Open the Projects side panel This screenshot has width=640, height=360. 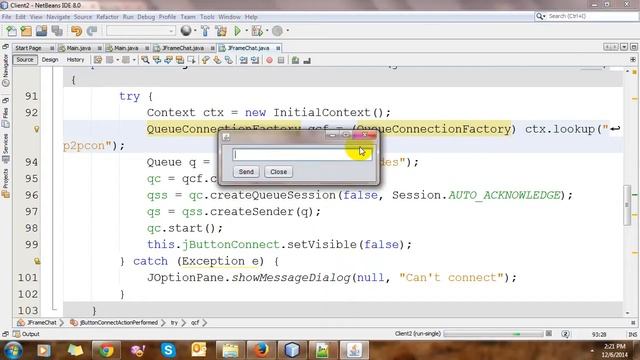click(x=6, y=184)
